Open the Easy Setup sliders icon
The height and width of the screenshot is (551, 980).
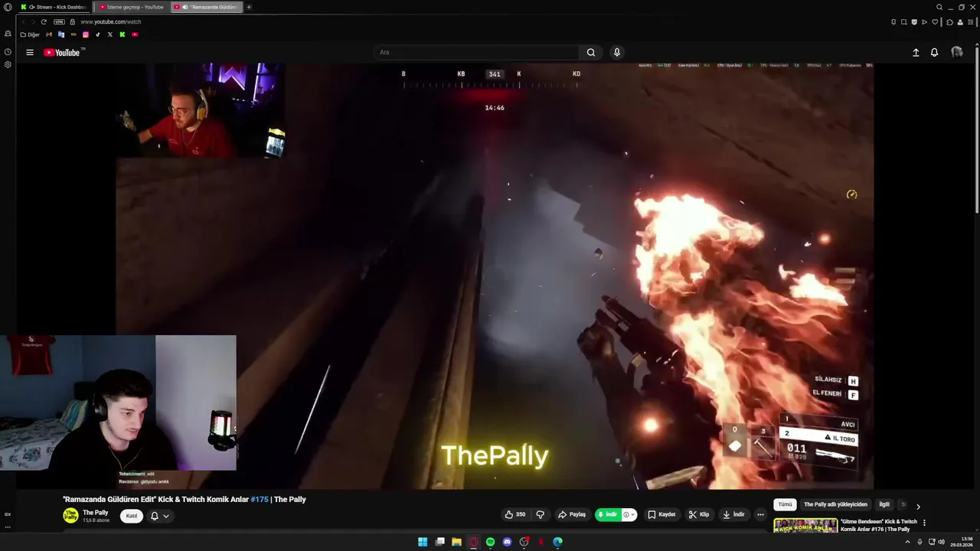(x=971, y=22)
